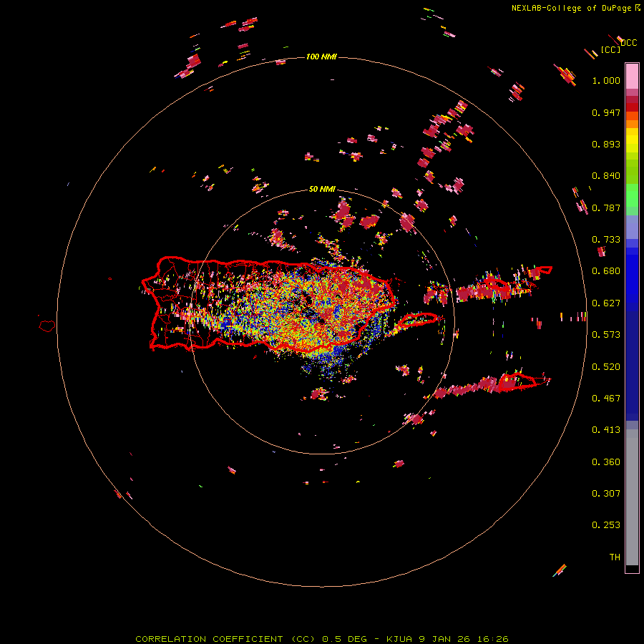
Task: Click the 9 JAN 26 date text
Action: click(x=446, y=639)
